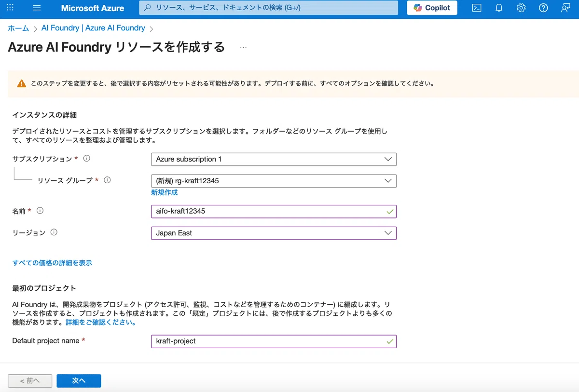Viewport: 579px width, 392px height.
Task: Click the disabled 前へ button
Action: (x=30, y=380)
